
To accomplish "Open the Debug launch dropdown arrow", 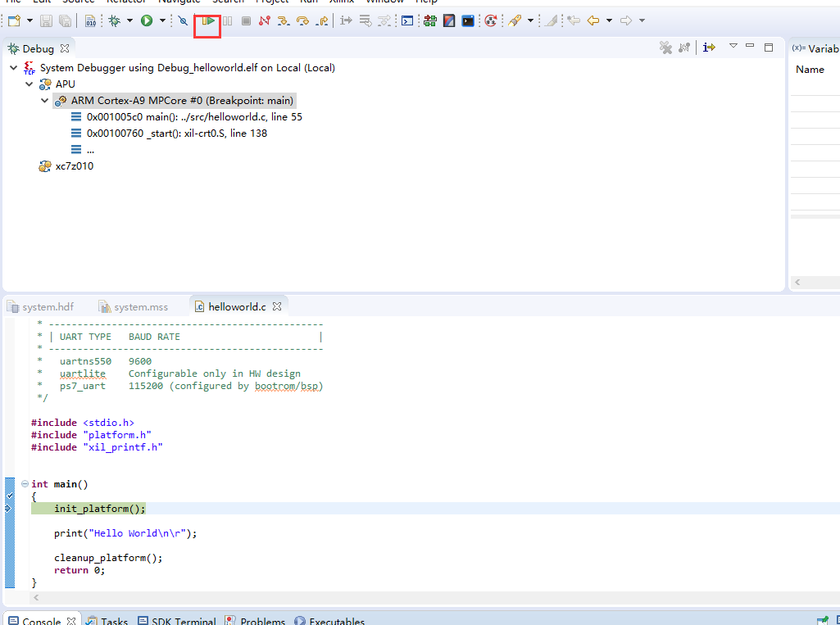I will click(129, 20).
